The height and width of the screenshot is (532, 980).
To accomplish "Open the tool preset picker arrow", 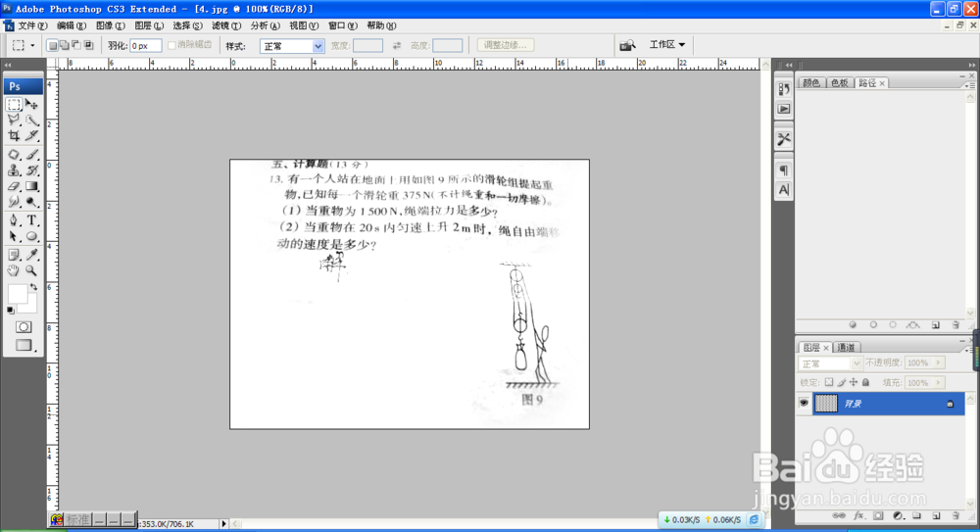I will pyautogui.click(x=32, y=45).
